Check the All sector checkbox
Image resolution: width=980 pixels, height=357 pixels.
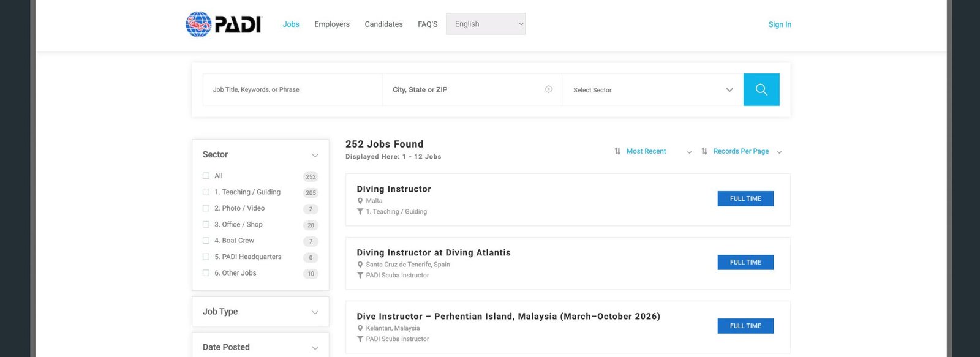coord(206,176)
